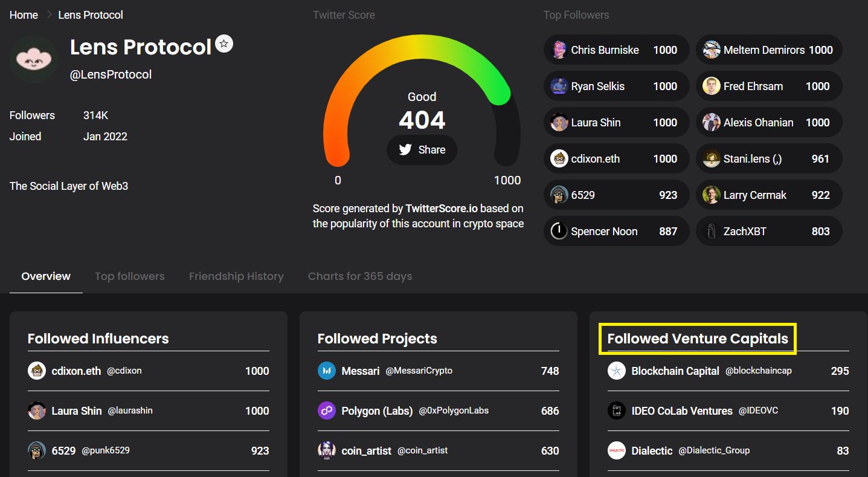Click Ryan Selkis' avatar icon
The width and height of the screenshot is (868, 477).
click(x=559, y=86)
